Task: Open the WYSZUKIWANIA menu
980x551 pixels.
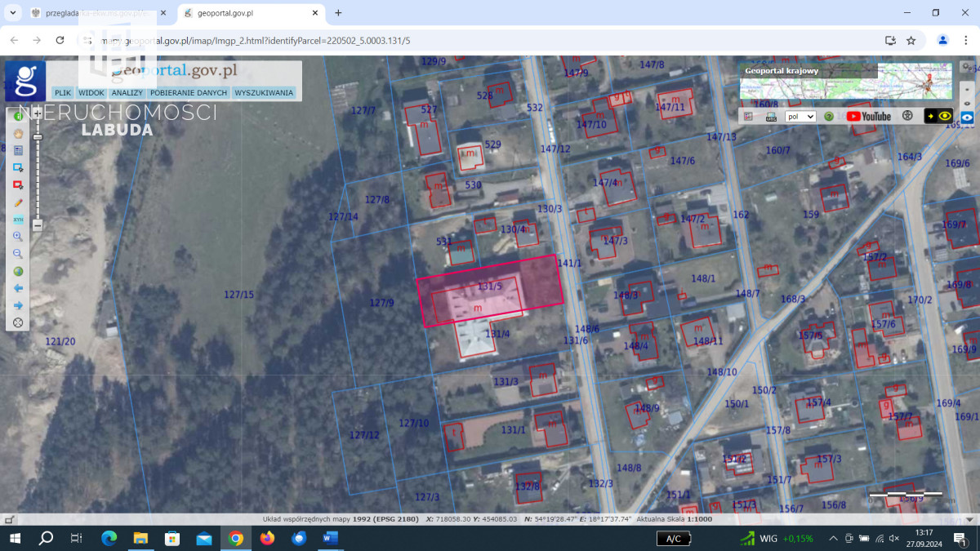Action: (x=264, y=93)
